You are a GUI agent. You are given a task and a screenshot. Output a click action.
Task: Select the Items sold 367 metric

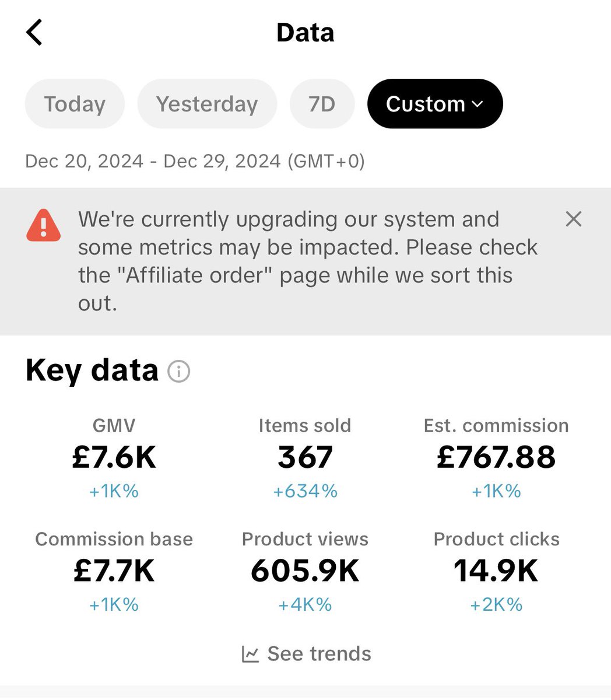[305, 457]
